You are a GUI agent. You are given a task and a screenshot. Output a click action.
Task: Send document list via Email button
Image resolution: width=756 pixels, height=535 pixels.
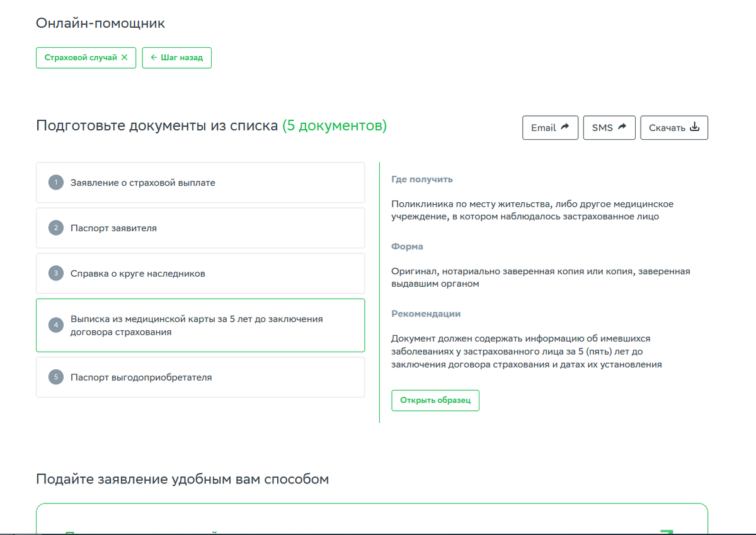pos(550,127)
